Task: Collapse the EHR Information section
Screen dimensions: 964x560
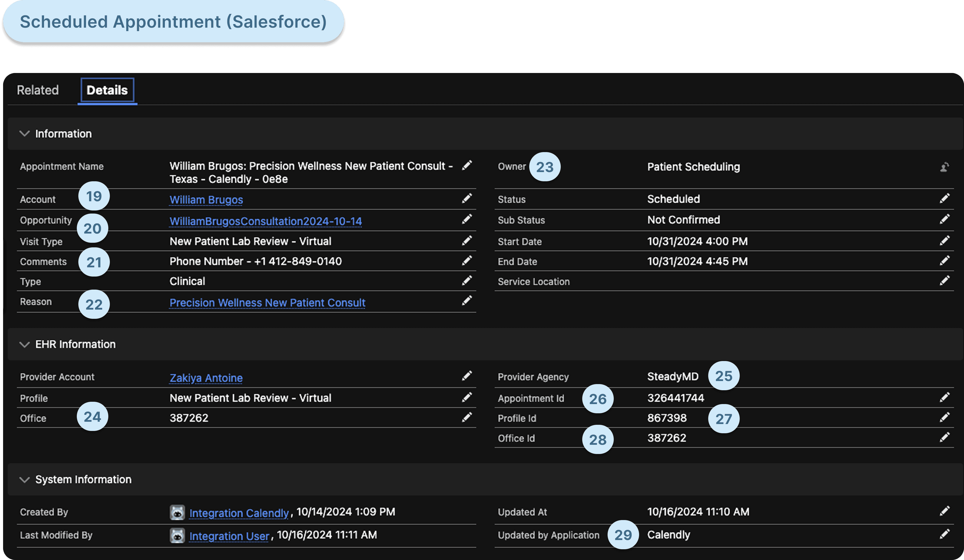Action: [25, 344]
